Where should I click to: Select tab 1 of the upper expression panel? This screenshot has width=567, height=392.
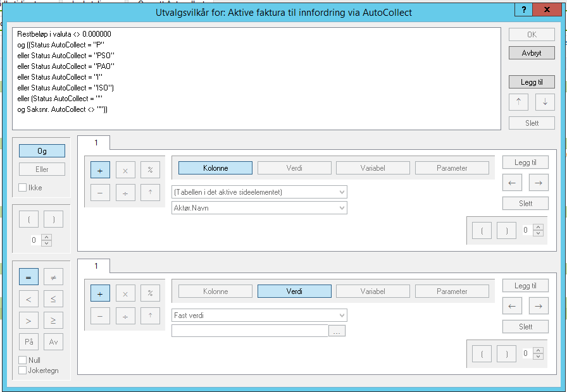pos(94,143)
